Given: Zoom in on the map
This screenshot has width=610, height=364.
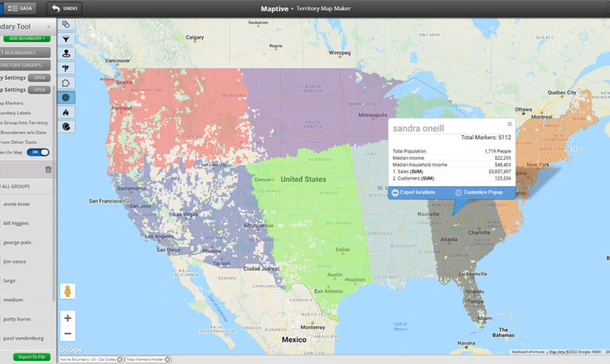Looking at the screenshot, I should (67, 318).
